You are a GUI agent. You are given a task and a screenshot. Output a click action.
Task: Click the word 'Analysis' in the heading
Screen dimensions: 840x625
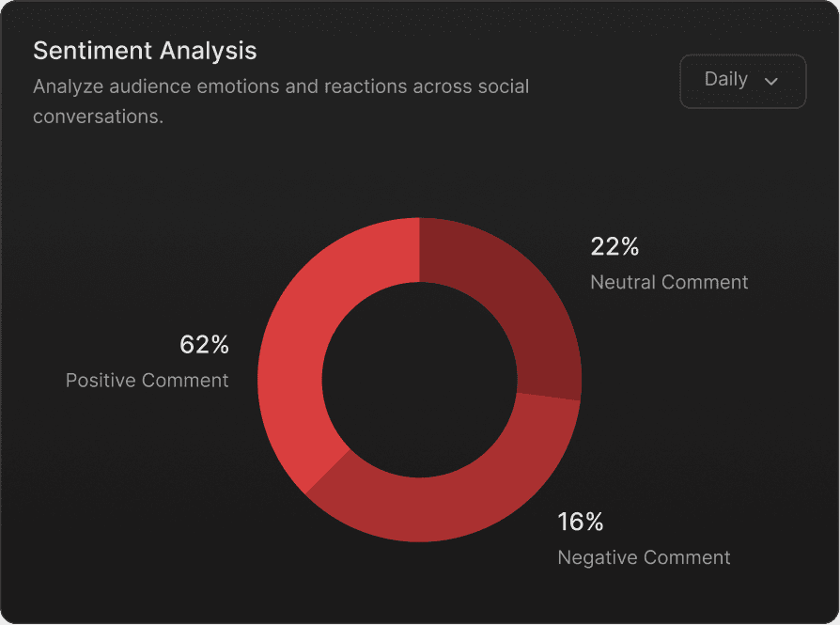click(208, 51)
